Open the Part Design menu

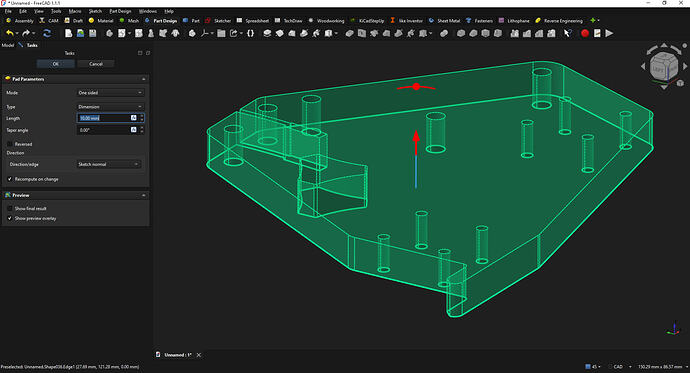click(120, 11)
